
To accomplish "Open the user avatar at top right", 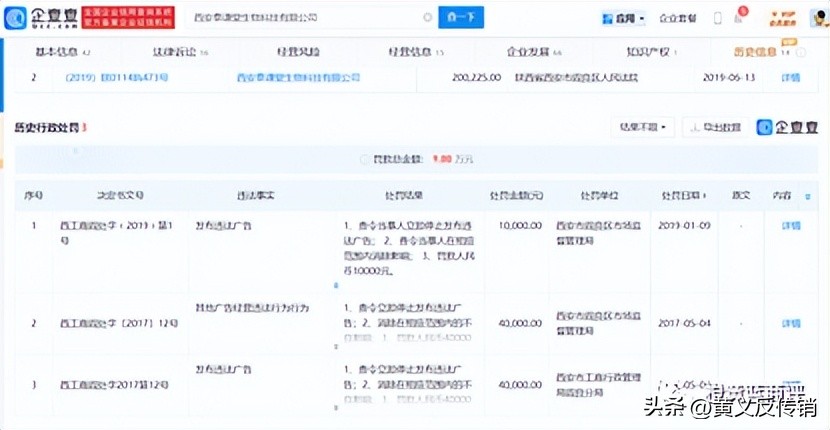I will click(819, 18).
